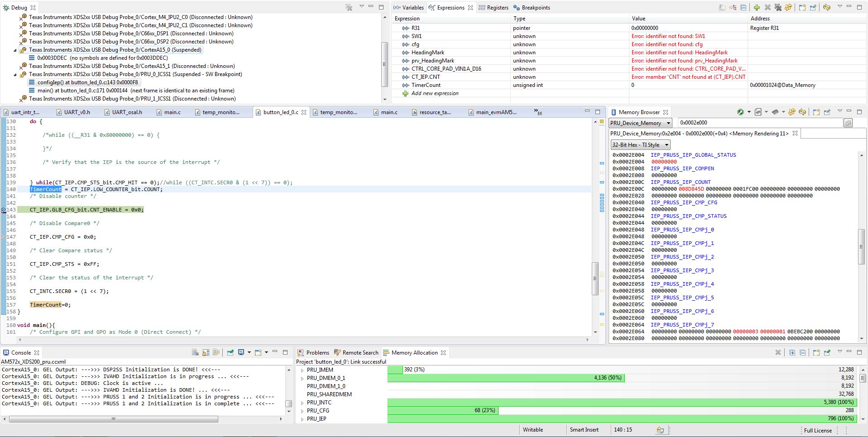Viewport: 868px width, 437px height.
Task: Open the main_evmAM5... editor tab
Action: tap(492, 112)
